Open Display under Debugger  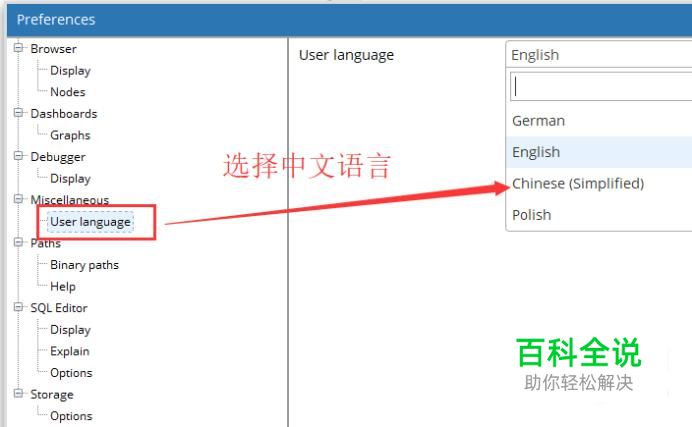coord(70,179)
